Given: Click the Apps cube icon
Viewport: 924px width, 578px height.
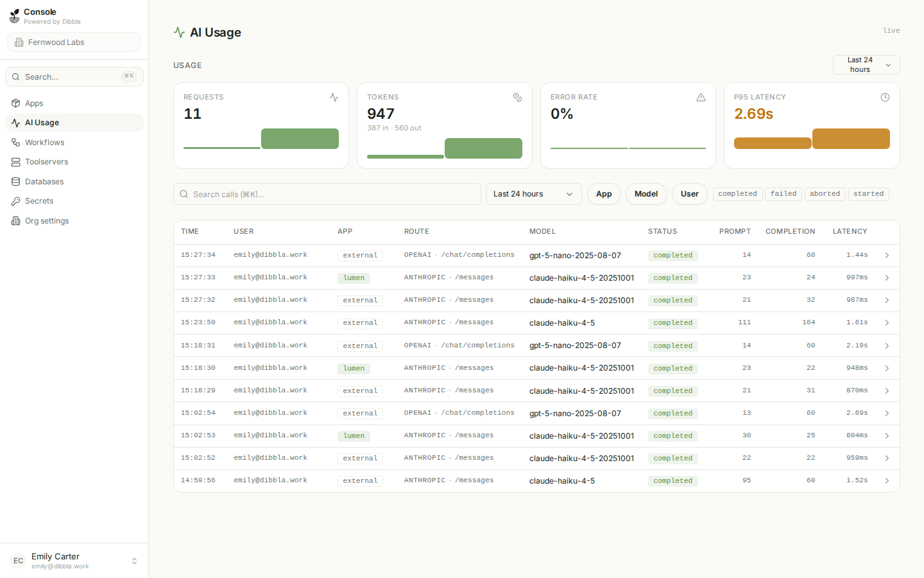Looking at the screenshot, I should click(x=16, y=103).
